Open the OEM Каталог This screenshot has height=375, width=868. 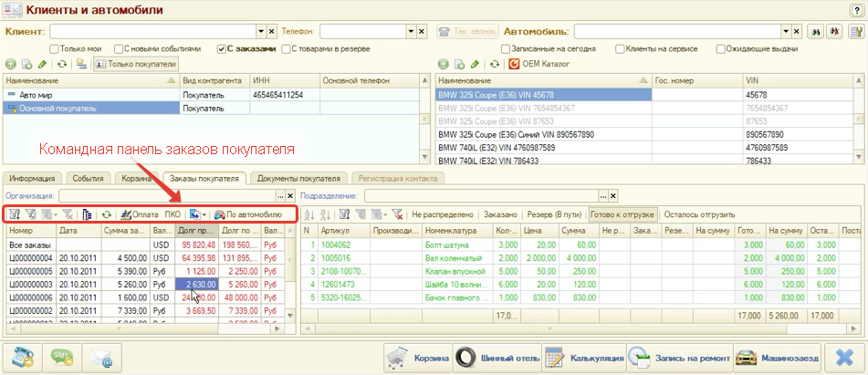coord(539,64)
